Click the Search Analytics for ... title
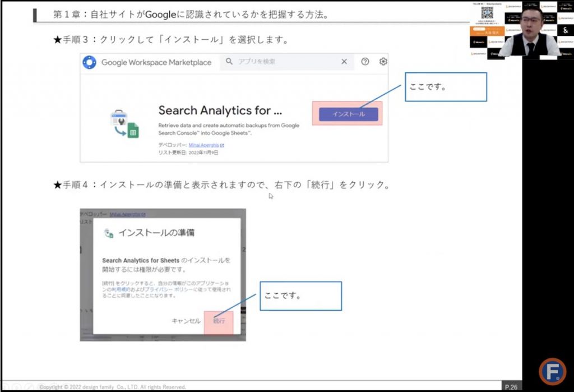The width and height of the screenshot is (574, 392). [220, 110]
